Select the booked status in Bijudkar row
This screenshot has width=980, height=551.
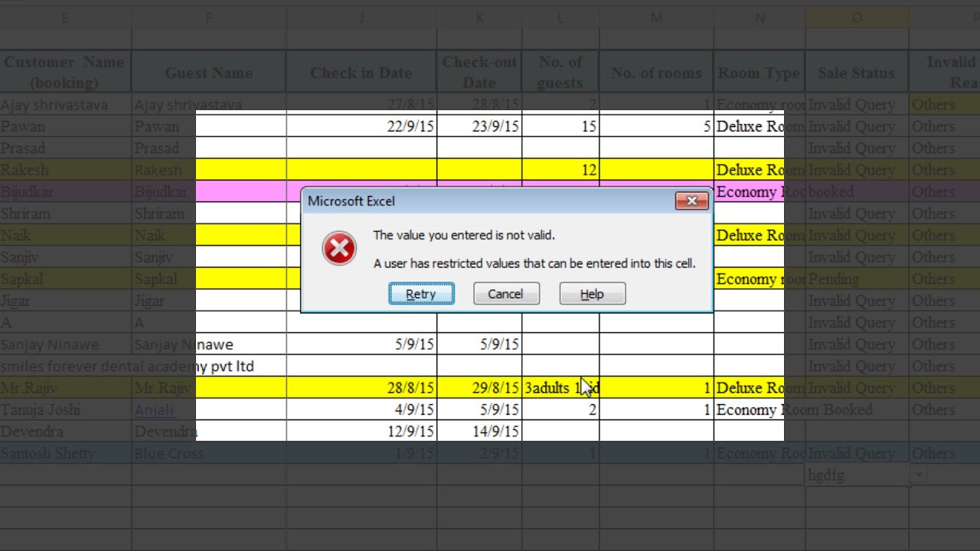tap(857, 191)
